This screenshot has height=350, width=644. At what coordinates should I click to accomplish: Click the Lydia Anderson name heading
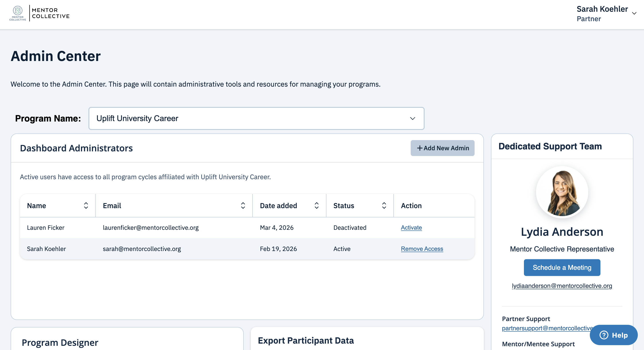562,232
